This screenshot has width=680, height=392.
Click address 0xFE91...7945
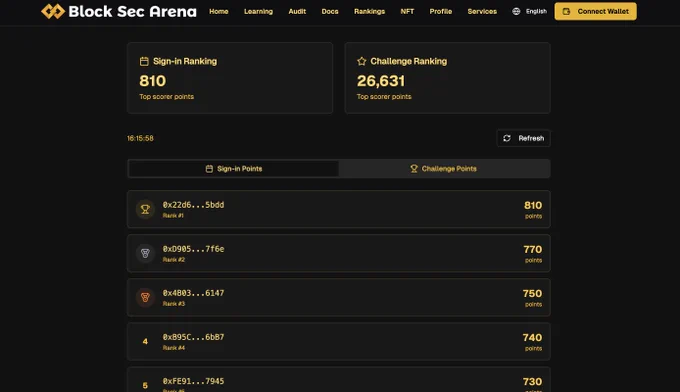pyautogui.click(x=193, y=381)
